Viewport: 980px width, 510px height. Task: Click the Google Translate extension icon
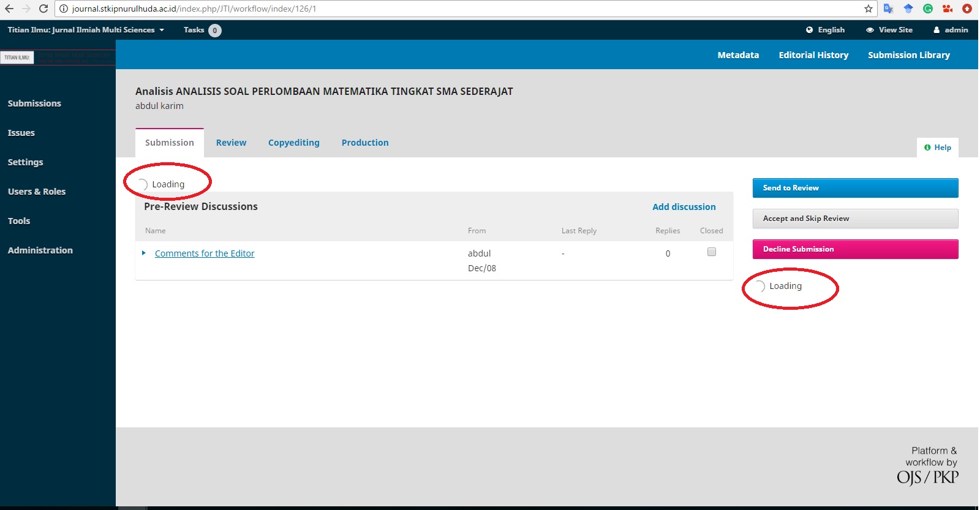click(888, 9)
